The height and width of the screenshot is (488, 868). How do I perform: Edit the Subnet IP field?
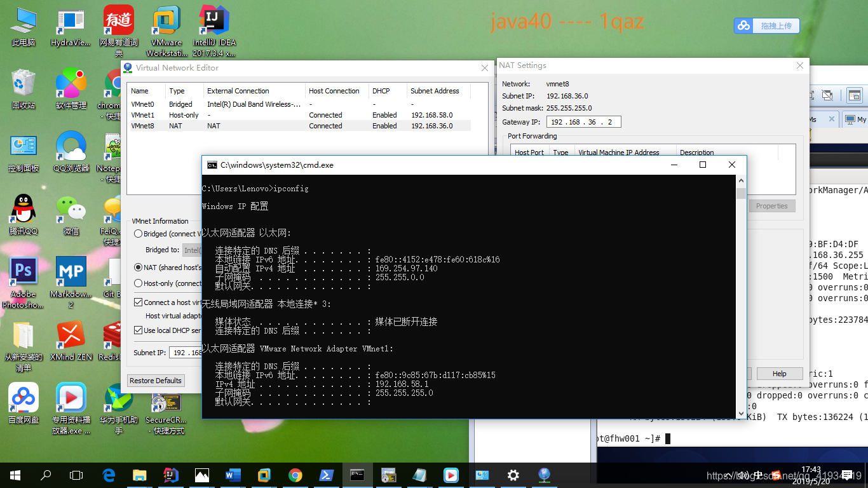tap(186, 353)
